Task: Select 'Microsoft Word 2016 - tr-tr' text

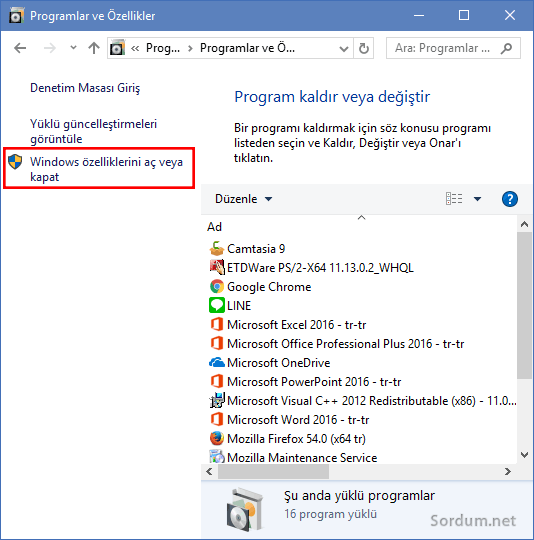Action: (298, 420)
